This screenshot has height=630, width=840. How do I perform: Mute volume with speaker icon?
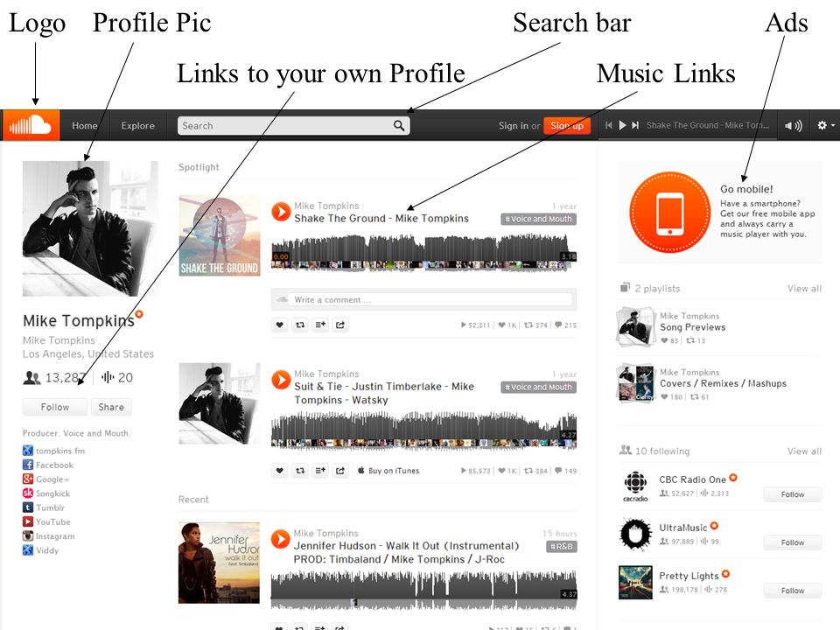pos(794,125)
